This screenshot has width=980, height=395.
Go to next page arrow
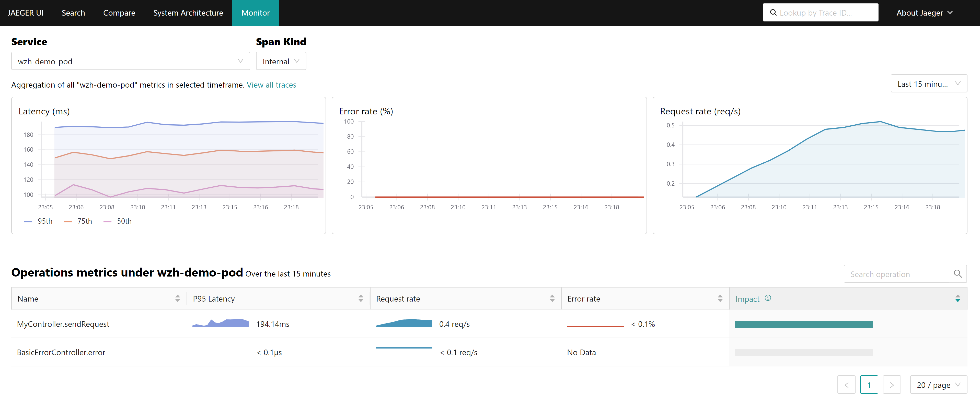click(891, 385)
